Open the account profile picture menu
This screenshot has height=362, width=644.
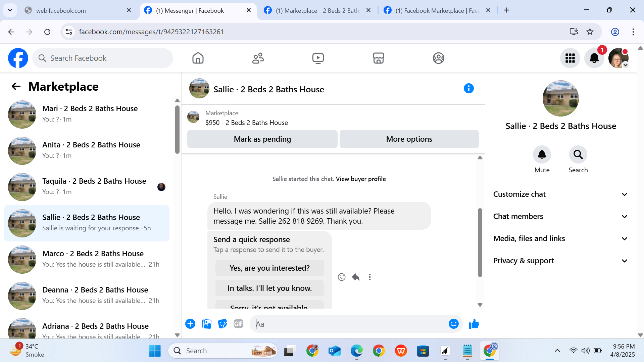(618, 58)
